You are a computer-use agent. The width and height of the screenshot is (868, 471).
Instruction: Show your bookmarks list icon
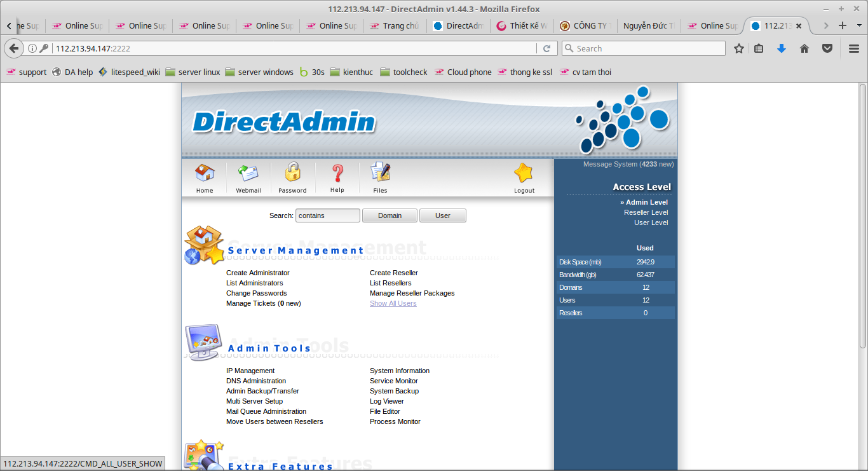click(x=759, y=48)
